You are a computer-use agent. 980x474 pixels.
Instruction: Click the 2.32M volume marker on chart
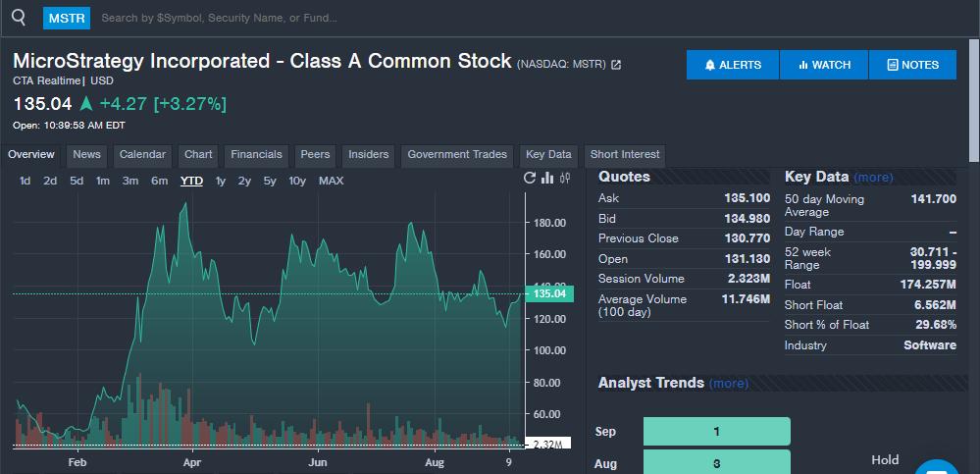pos(548,444)
